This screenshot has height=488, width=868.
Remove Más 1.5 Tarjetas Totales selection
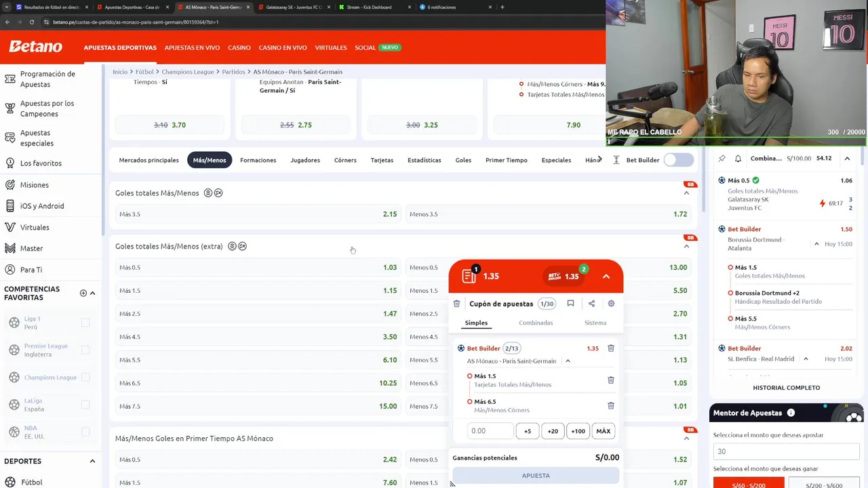pos(610,380)
